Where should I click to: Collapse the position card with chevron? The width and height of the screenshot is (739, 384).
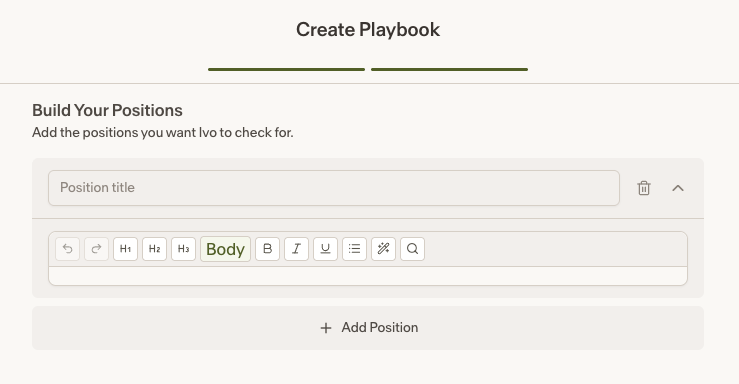point(678,188)
